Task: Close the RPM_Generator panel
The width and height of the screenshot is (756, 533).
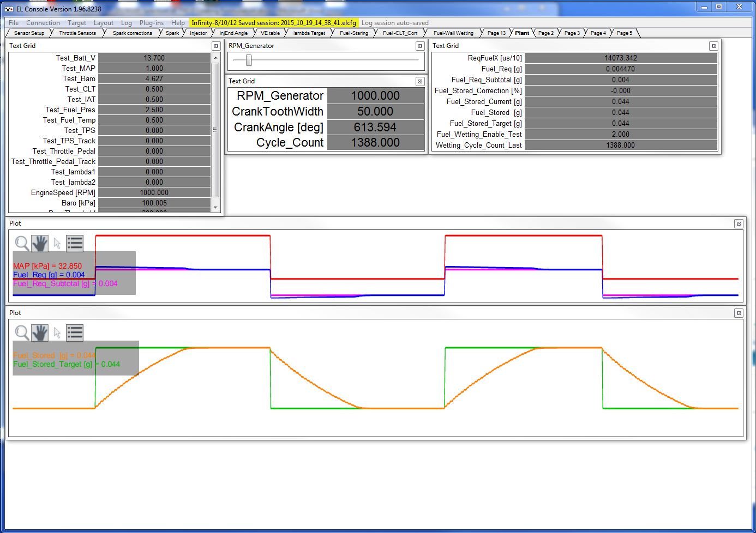Action: click(x=420, y=46)
